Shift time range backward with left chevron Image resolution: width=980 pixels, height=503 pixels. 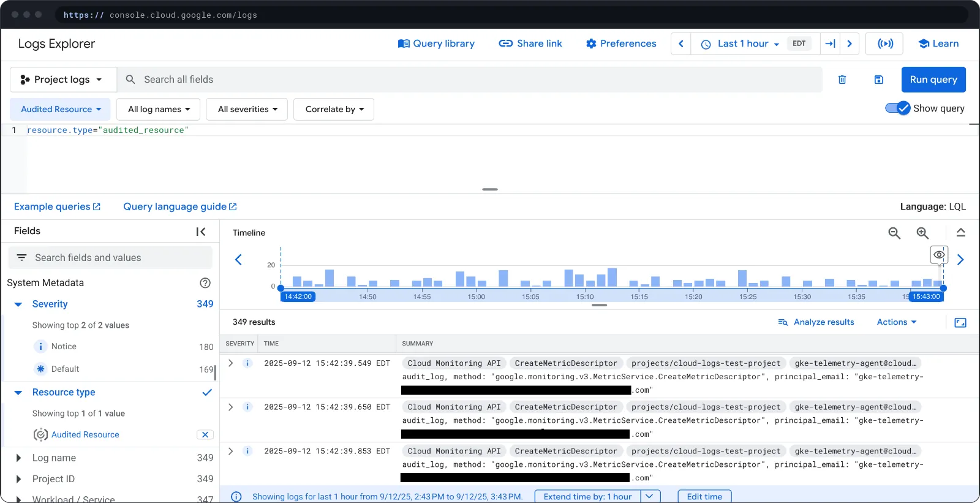(x=681, y=43)
